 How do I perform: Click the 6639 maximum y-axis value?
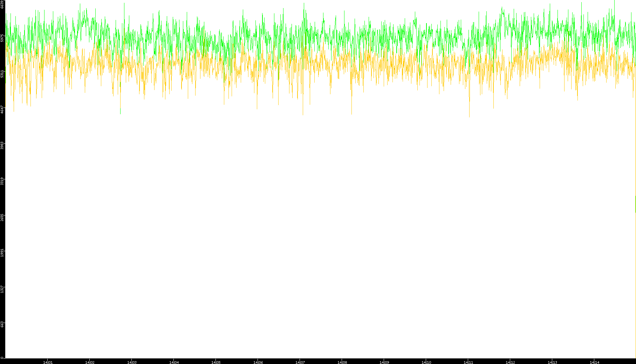pyautogui.click(x=2, y=5)
